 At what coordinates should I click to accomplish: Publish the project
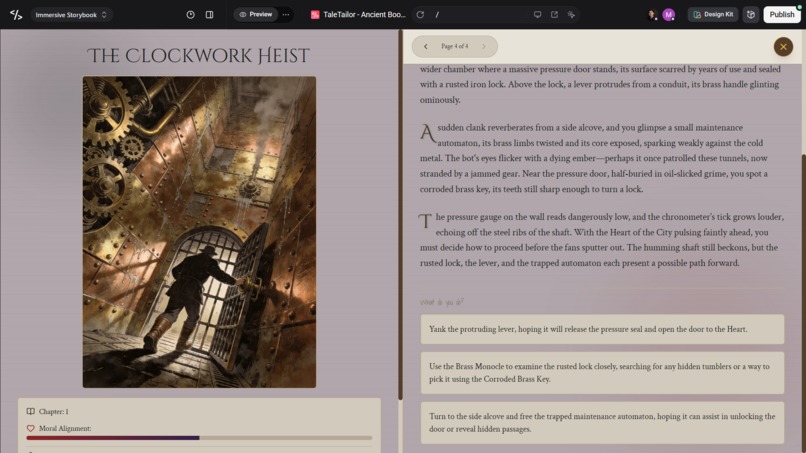tap(781, 14)
